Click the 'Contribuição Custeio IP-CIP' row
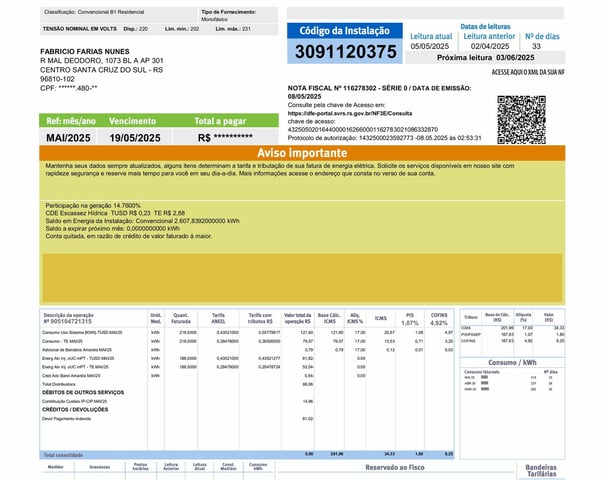 click(177, 402)
